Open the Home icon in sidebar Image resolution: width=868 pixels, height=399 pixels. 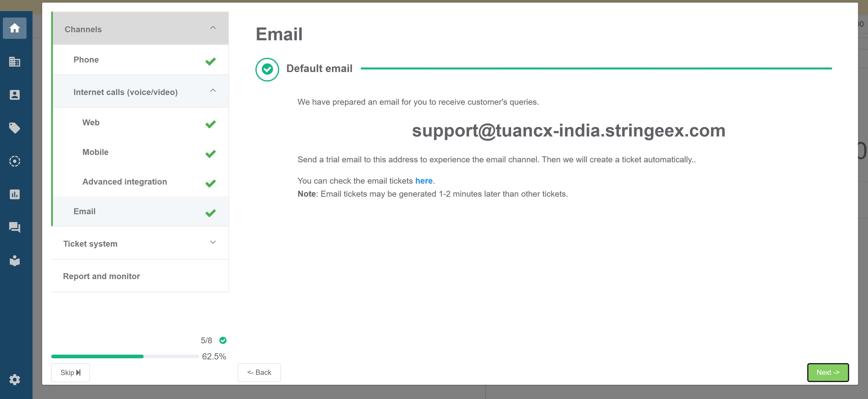15,28
